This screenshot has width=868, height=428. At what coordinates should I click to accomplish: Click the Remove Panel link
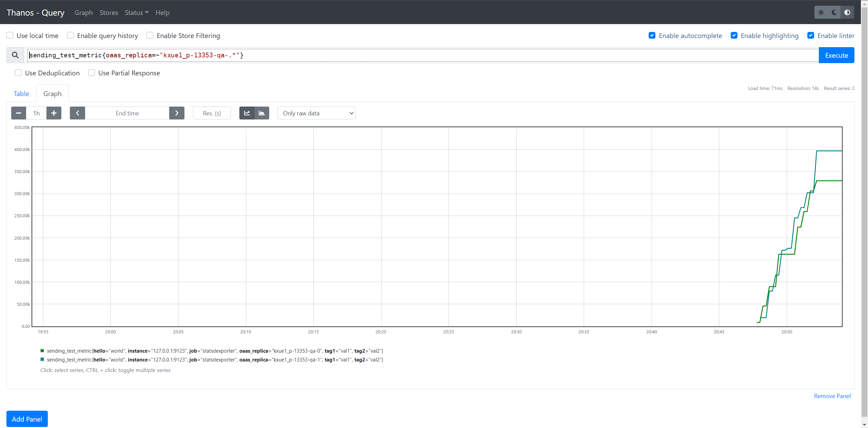click(832, 396)
